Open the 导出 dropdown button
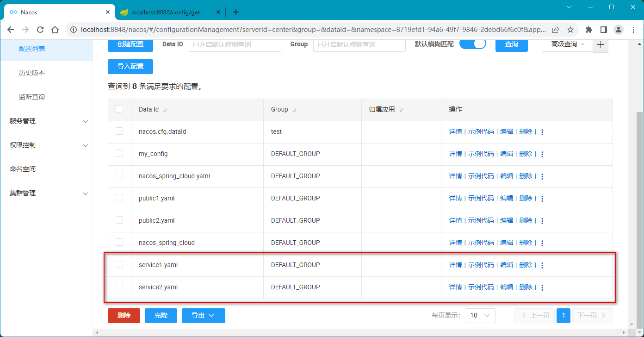The image size is (644, 337). pos(204,315)
